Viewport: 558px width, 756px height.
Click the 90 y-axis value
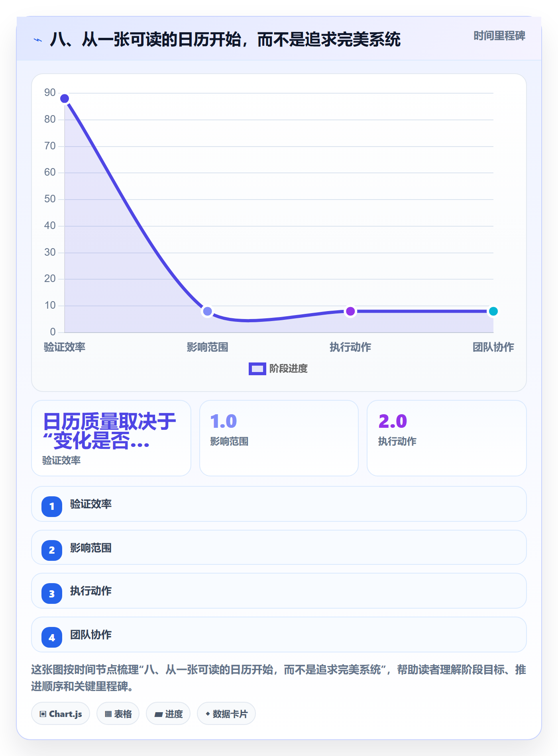50,93
